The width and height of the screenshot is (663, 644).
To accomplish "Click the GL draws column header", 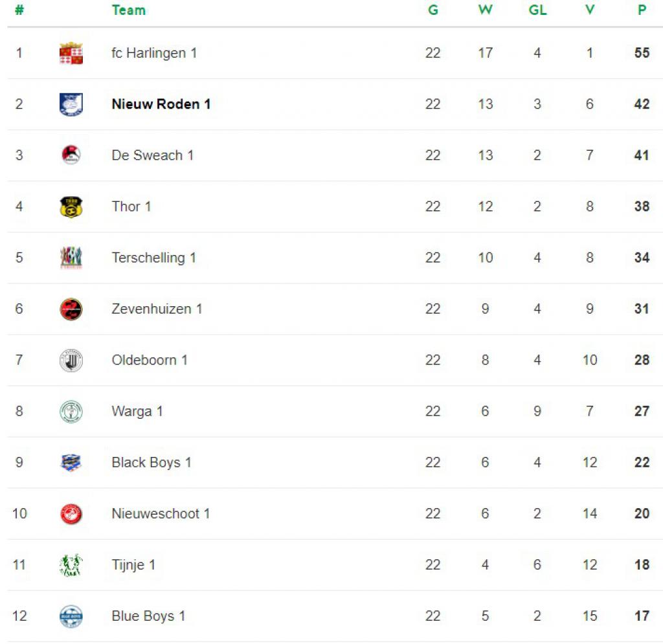I will (537, 10).
